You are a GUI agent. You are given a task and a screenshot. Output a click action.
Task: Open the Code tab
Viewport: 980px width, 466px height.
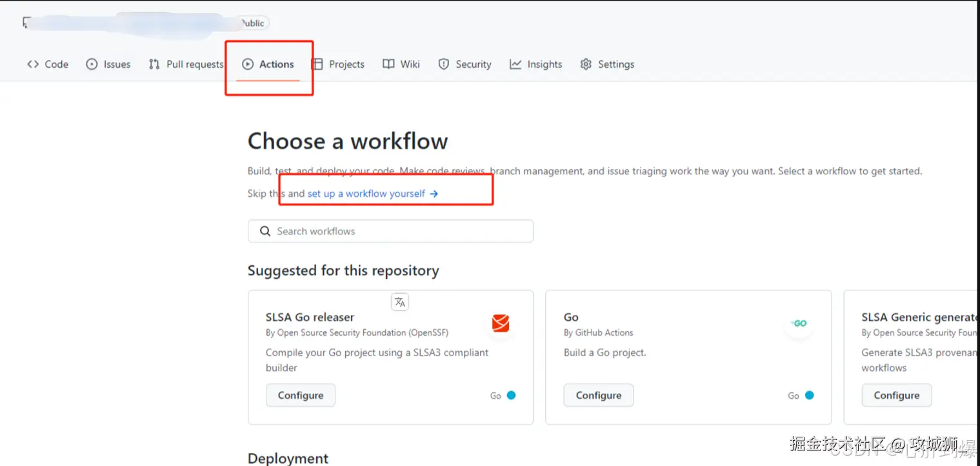tap(48, 64)
